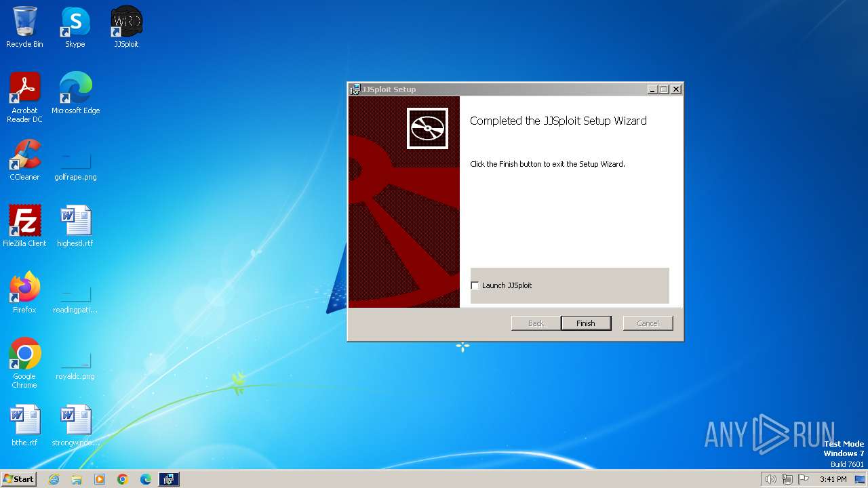Click the 'Completed the JJSploit Setup Wizard' heading

(558, 121)
